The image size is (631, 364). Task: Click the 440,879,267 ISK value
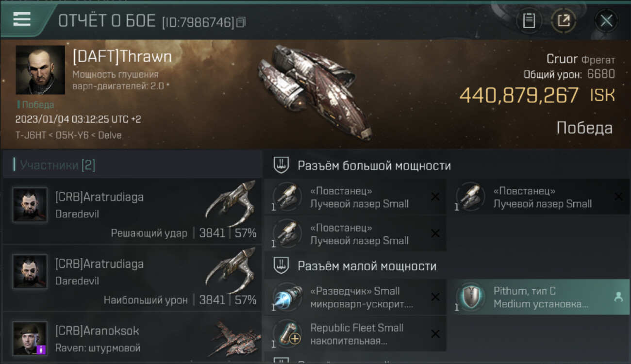pos(537,96)
